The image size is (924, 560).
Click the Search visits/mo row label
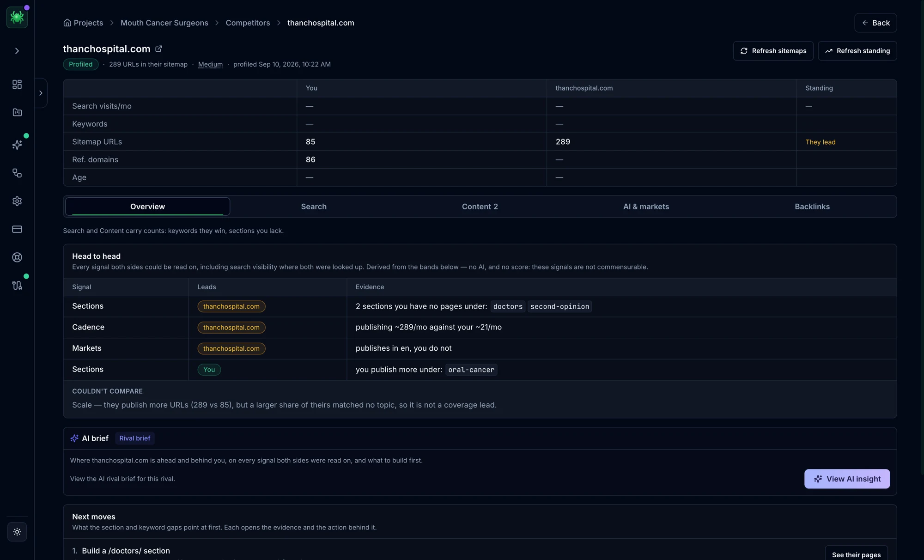[x=102, y=106]
